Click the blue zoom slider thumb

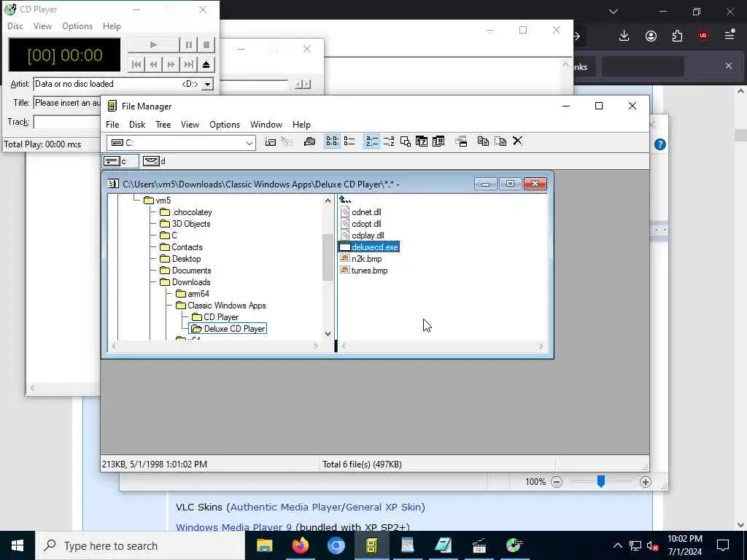tap(601, 481)
